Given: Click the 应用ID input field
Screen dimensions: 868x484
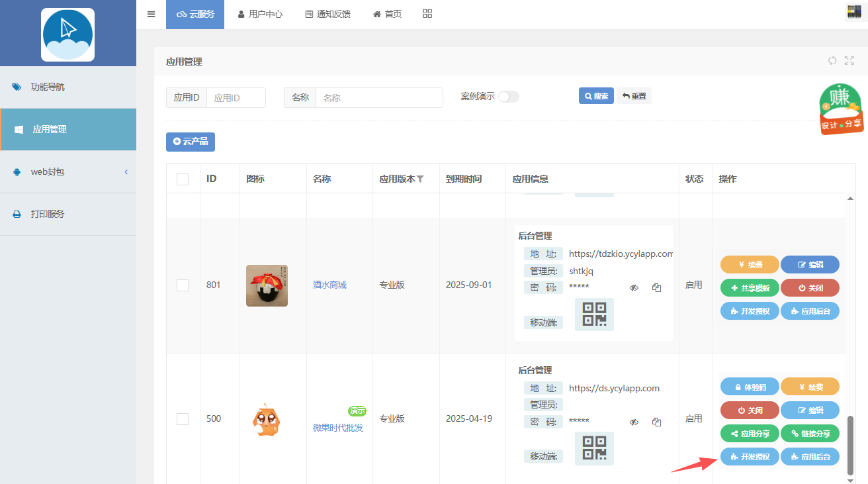Looking at the screenshot, I should point(236,97).
